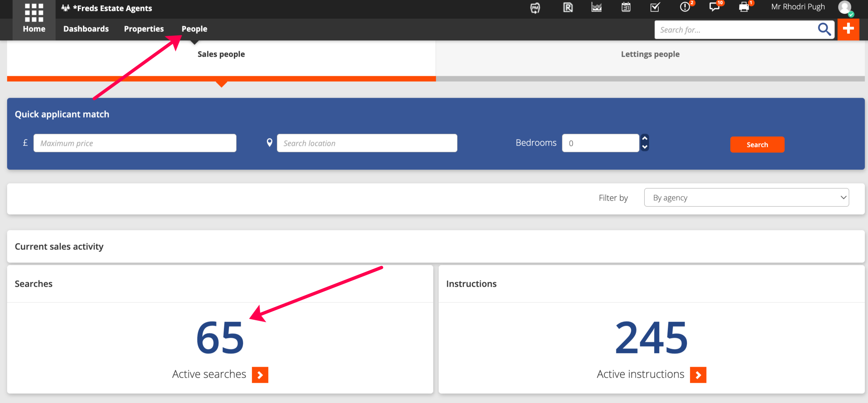Expand the Filter by agency dropdown
Screen dimensions: 868x403
pyautogui.click(x=746, y=197)
